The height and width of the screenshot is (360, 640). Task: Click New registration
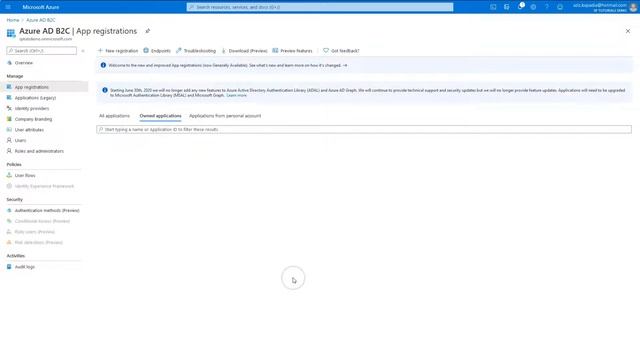(118, 51)
